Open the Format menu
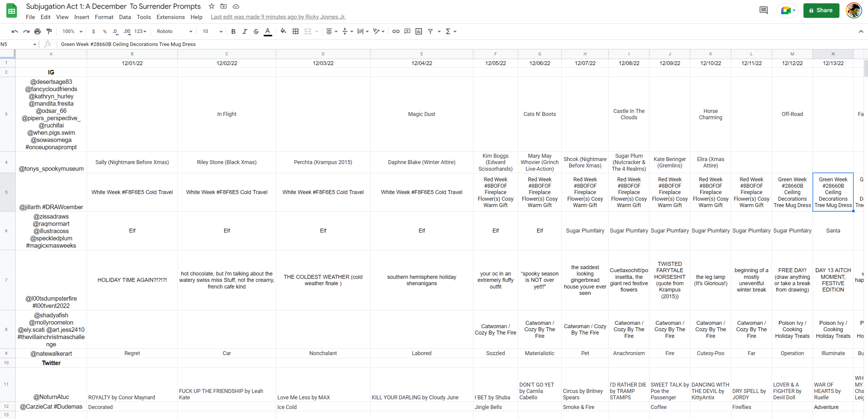Image resolution: width=868 pixels, height=419 pixels. coord(104,17)
